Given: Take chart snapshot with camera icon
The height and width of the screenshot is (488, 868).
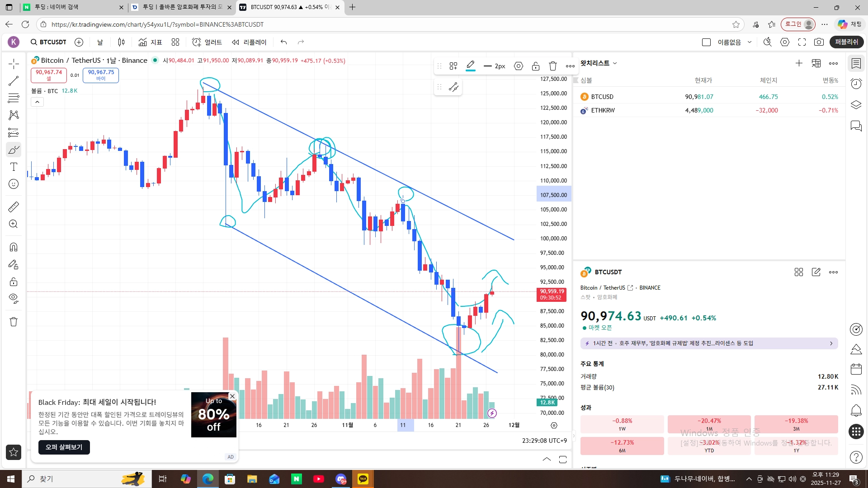Looking at the screenshot, I should point(819,42).
